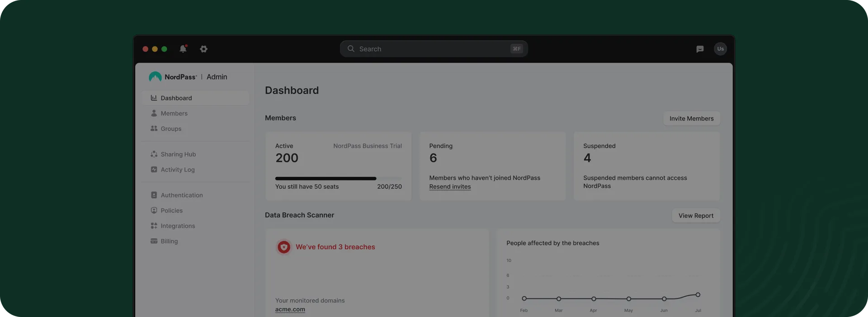Viewport: 868px width, 317px height.
Task: Click the Integrations icon
Action: (x=154, y=226)
